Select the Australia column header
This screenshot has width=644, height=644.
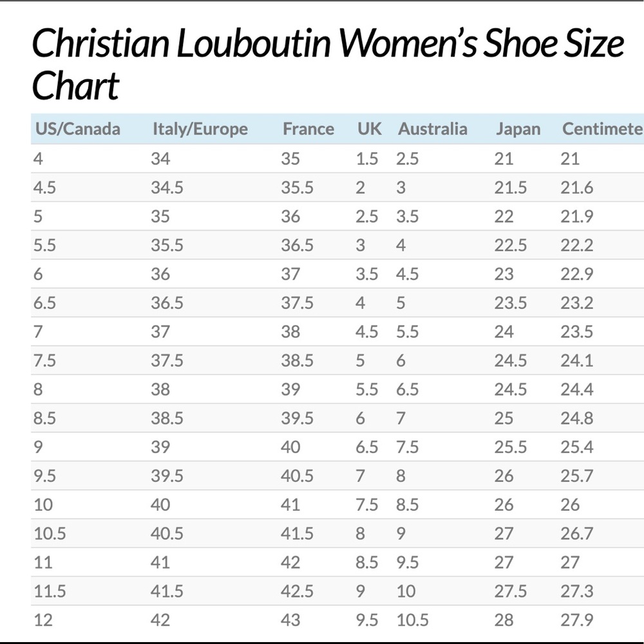tap(433, 129)
